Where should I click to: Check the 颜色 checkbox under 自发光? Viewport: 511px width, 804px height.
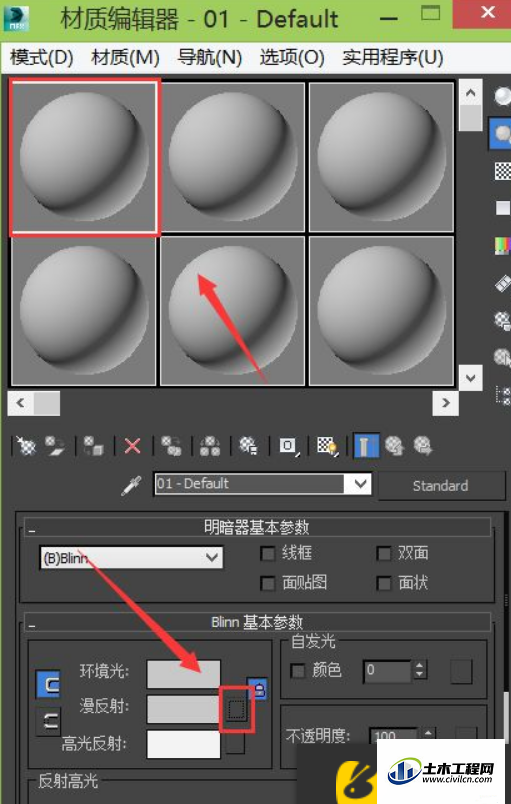point(298,671)
